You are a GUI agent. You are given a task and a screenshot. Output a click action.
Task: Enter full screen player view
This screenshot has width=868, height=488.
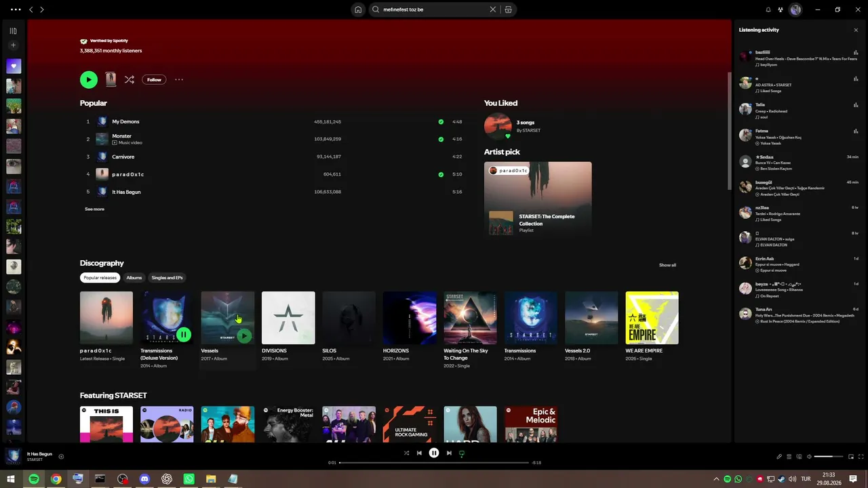tap(861, 456)
